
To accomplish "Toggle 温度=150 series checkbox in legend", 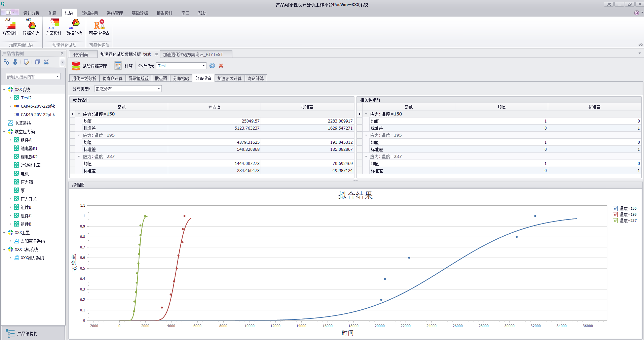I will (615, 208).
